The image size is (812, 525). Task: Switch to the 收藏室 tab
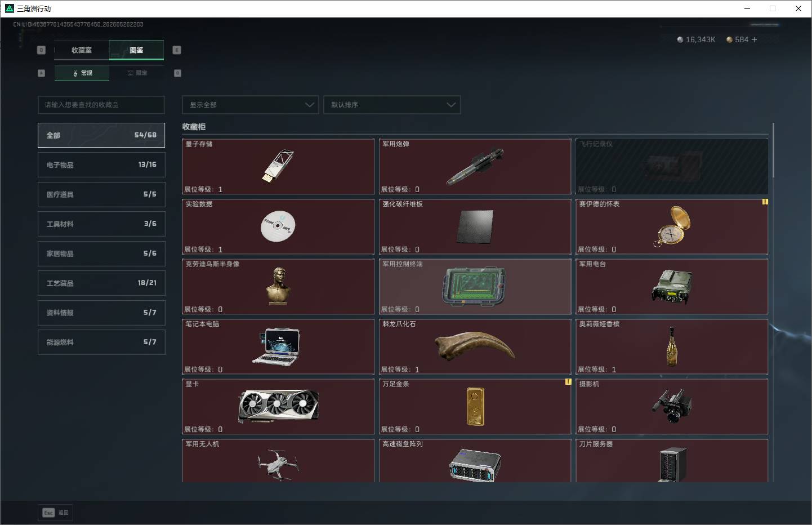coord(82,50)
